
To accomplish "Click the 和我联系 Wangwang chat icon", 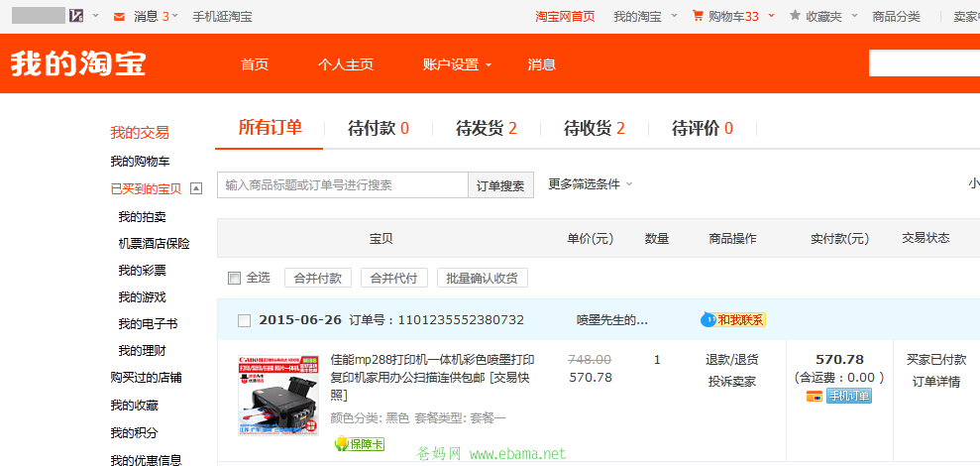I will [x=733, y=320].
